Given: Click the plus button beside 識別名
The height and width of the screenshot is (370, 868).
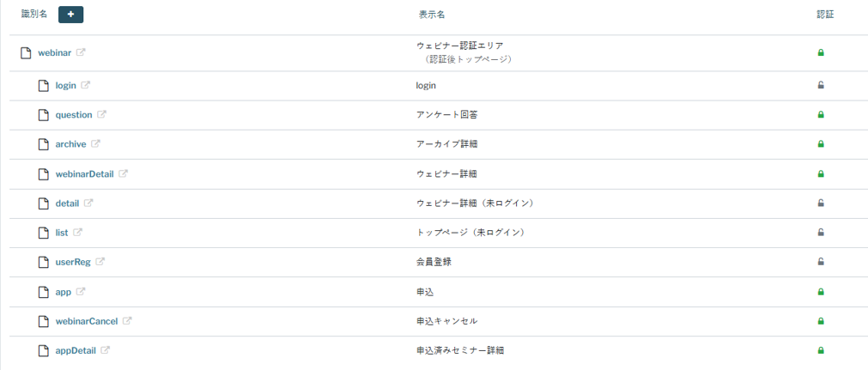Looking at the screenshot, I should [70, 15].
